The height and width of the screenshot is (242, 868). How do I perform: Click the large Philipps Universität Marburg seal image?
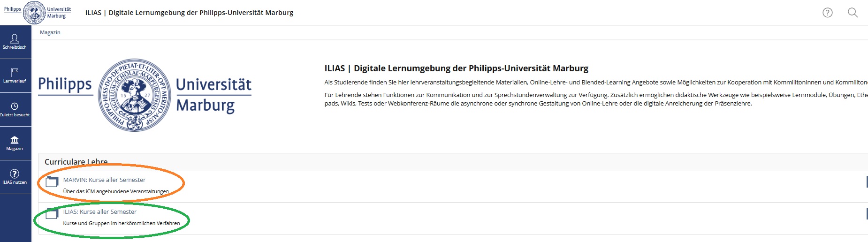(135, 95)
